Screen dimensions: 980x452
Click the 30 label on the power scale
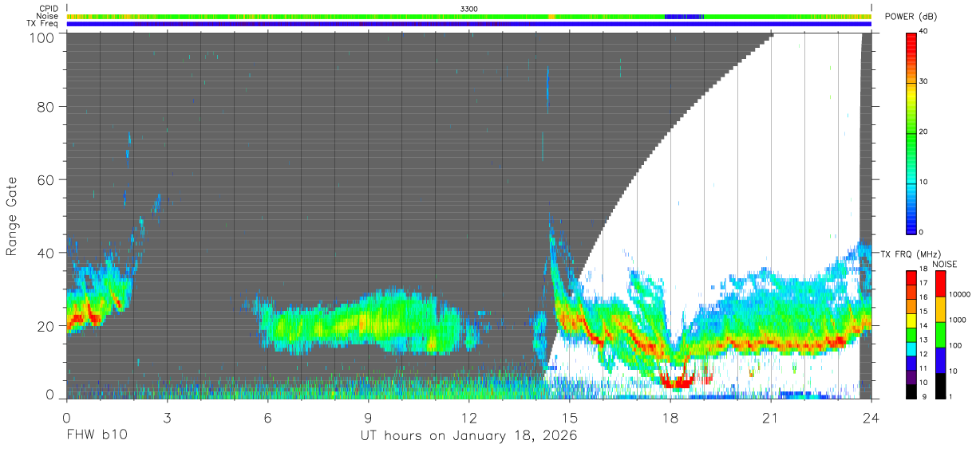click(923, 82)
